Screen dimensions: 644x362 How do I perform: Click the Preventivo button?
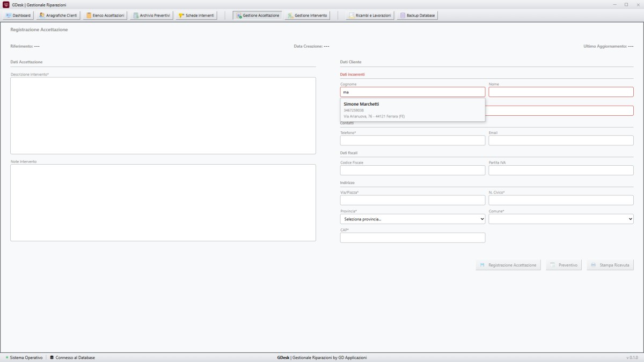563,265
